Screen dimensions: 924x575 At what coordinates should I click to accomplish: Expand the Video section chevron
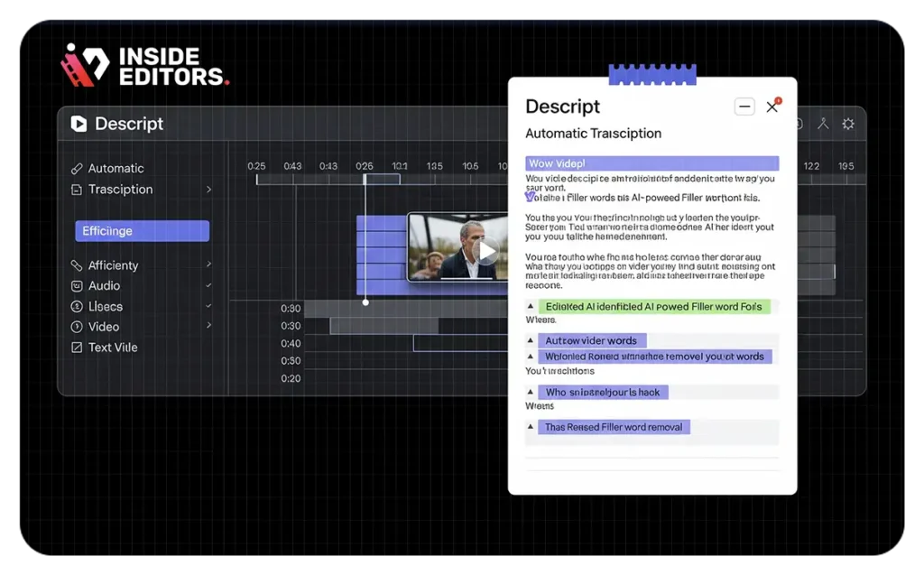pyautogui.click(x=208, y=326)
